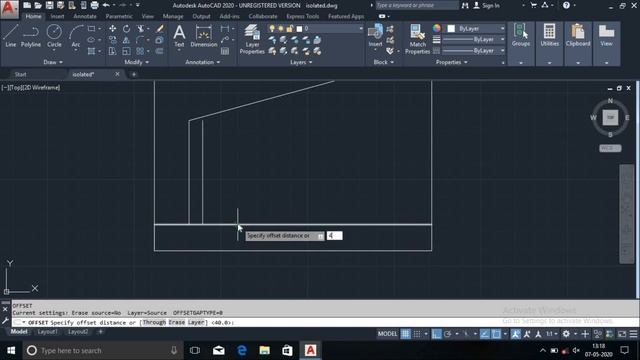Choose the Offset tool in Modify panel
Image resolution: width=640 pixels, height=360 pixels.
click(x=160, y=51)
